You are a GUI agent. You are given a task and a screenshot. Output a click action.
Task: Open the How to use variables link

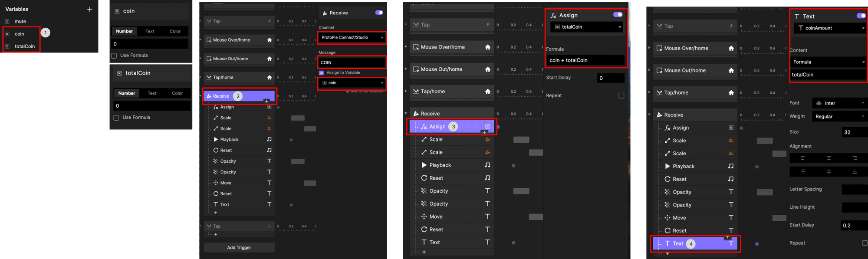[365, 91]
